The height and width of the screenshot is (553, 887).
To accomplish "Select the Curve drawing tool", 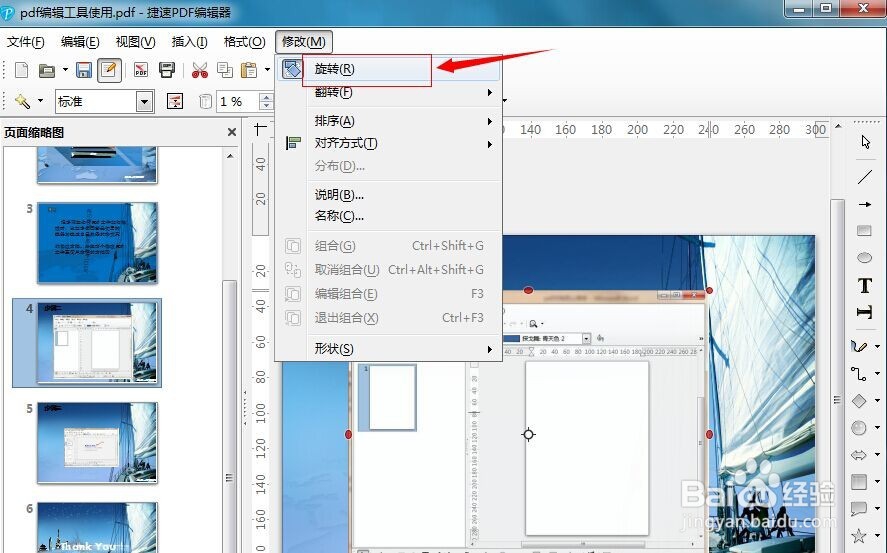I will [x=859, y=345].
